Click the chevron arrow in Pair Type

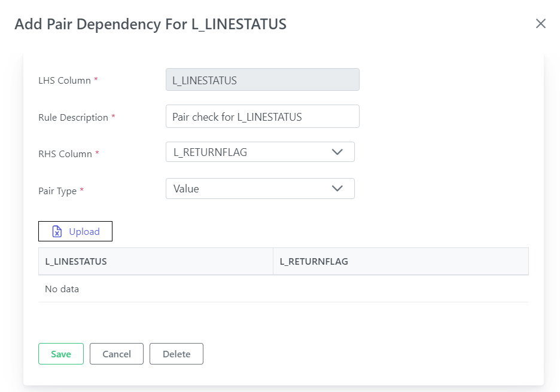click(x=337, y=188)
